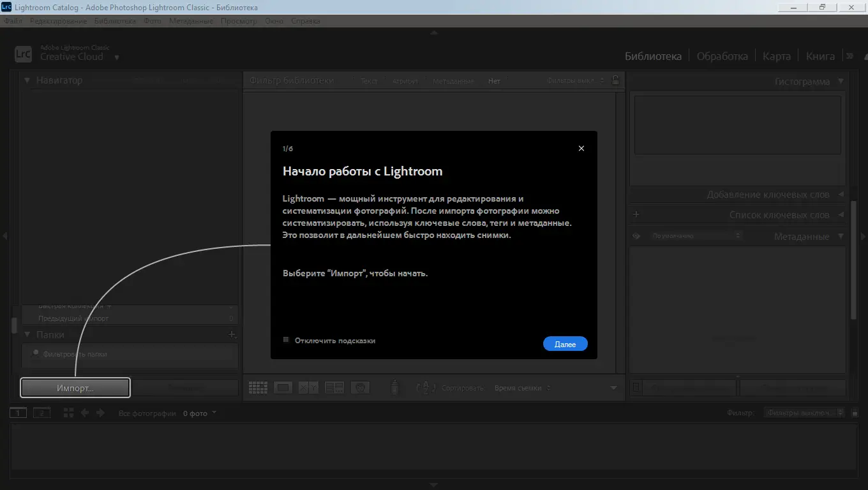Select the Нет library filter

(494, 81)
